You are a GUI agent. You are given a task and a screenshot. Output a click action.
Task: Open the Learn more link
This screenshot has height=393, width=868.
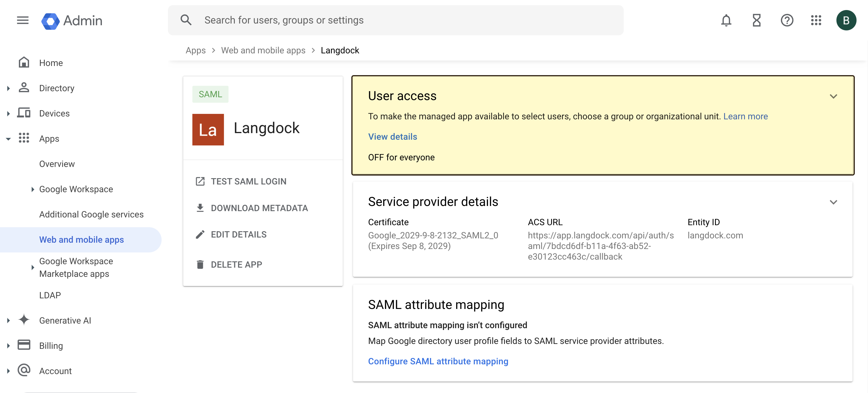745,116
